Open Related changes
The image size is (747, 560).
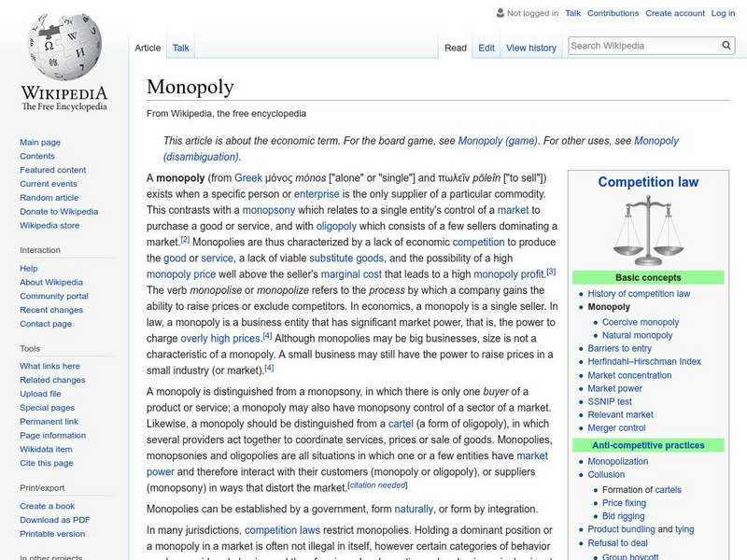pyautogui.click(x=52, y=380)
